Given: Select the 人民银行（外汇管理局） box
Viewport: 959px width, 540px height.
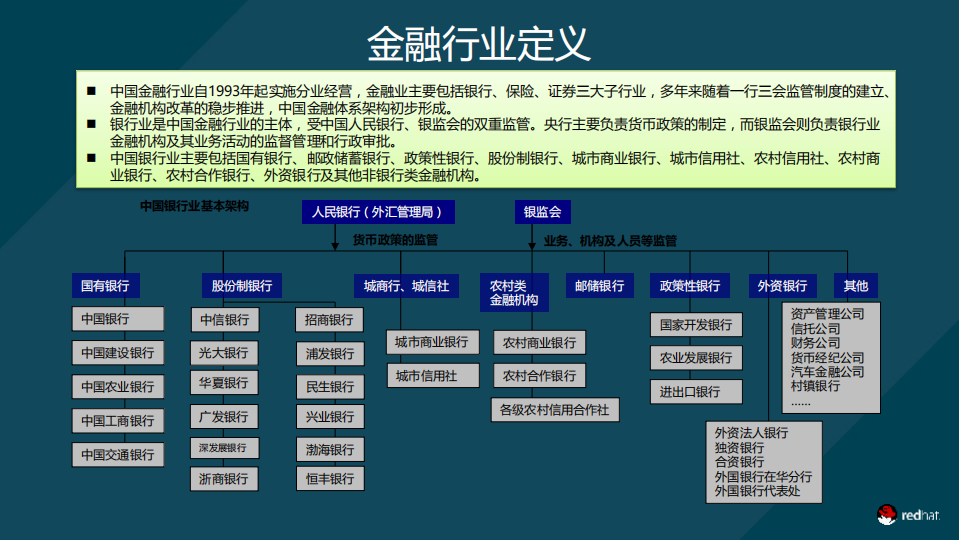Looking at the screenshot, I should tap(378, 212).
